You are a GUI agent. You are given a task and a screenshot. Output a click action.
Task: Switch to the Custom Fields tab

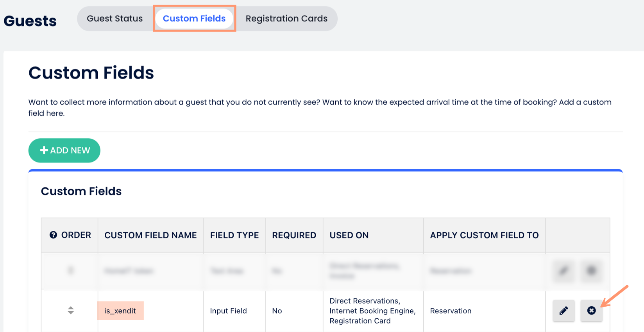click(x=194, y=19)
